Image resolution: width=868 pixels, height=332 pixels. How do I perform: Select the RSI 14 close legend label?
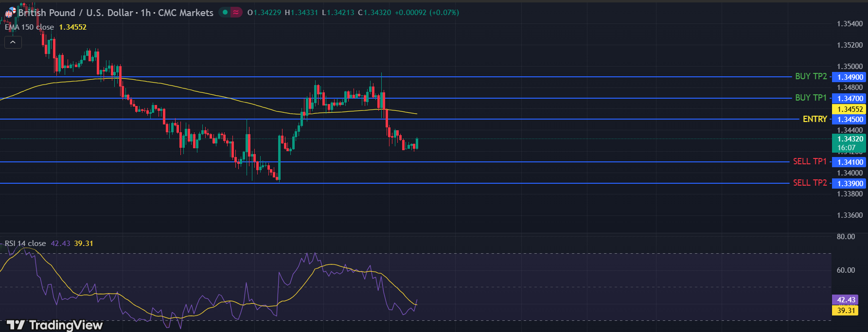click(25, 244)
